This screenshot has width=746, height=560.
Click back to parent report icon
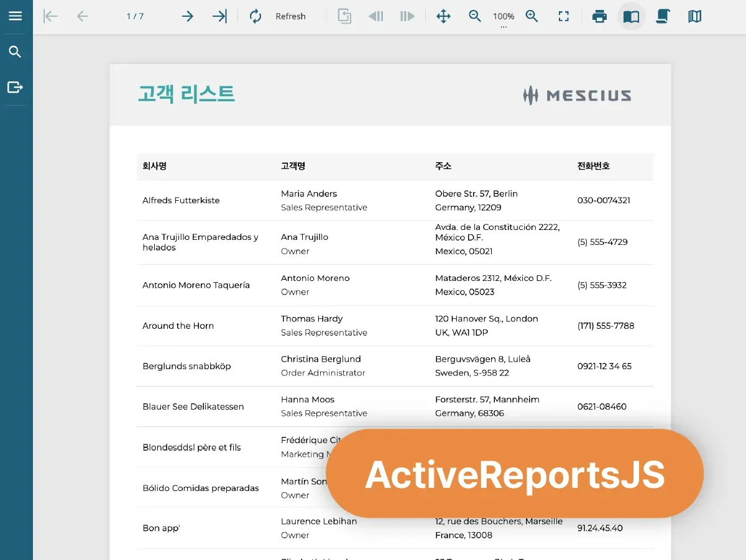coord(344,16)
